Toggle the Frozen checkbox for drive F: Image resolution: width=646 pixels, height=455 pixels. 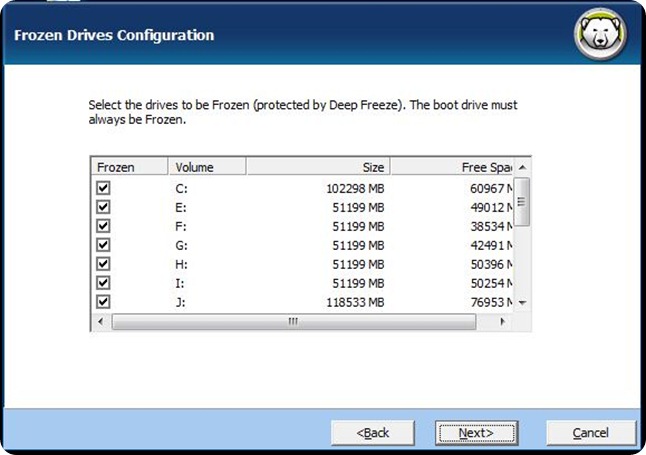[x=103, y=226]
